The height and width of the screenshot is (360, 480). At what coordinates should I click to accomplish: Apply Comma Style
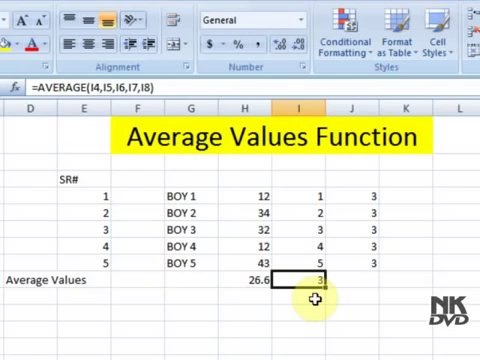[258, 44]
